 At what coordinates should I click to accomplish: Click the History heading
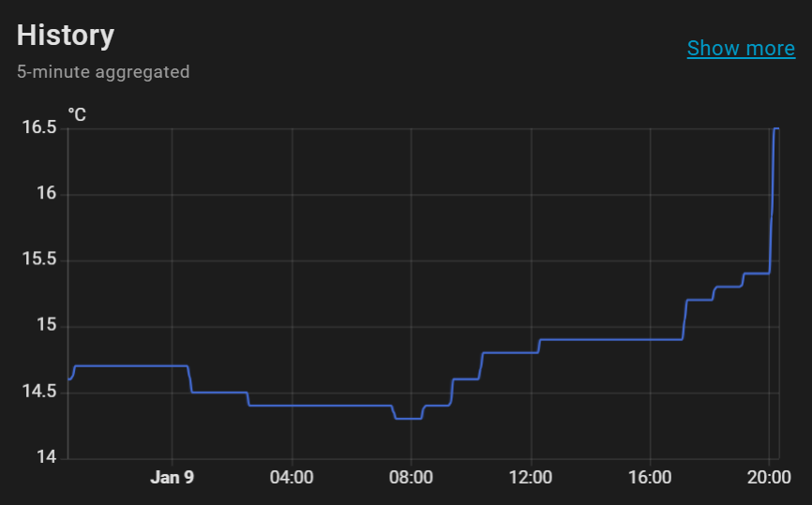(x=66, y=36)
